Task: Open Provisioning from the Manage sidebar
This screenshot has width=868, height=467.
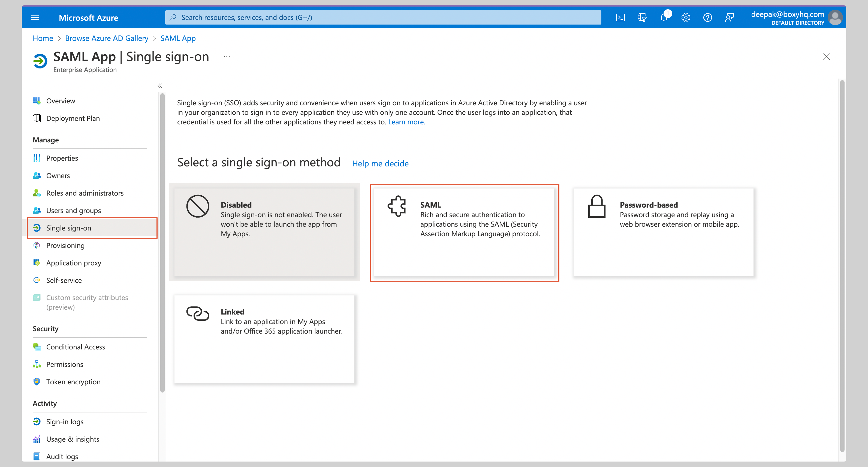Action: pyautogui.click(x=65, y=245)
